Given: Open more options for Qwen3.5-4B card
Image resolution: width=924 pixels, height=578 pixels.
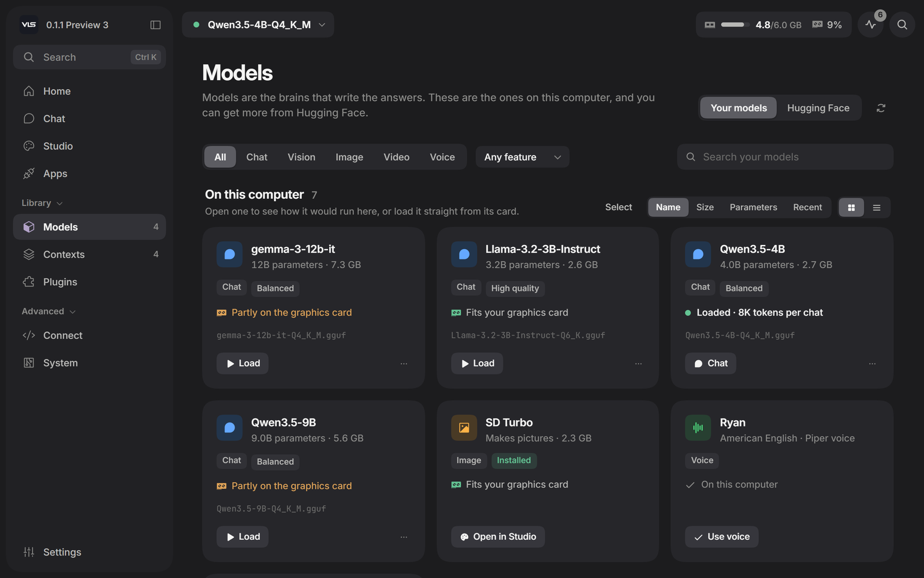Looking at the screenshot, I should point(872,364).
